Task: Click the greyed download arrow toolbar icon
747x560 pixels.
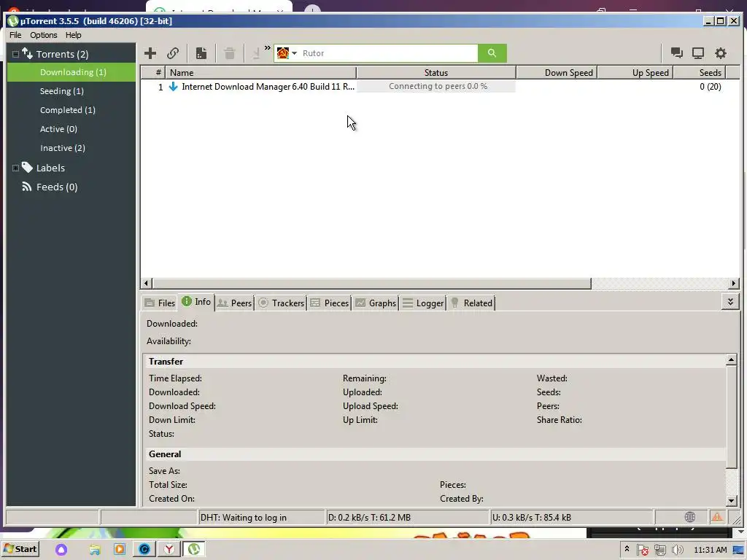Action: pyautogui.click(x=256, y=53)
